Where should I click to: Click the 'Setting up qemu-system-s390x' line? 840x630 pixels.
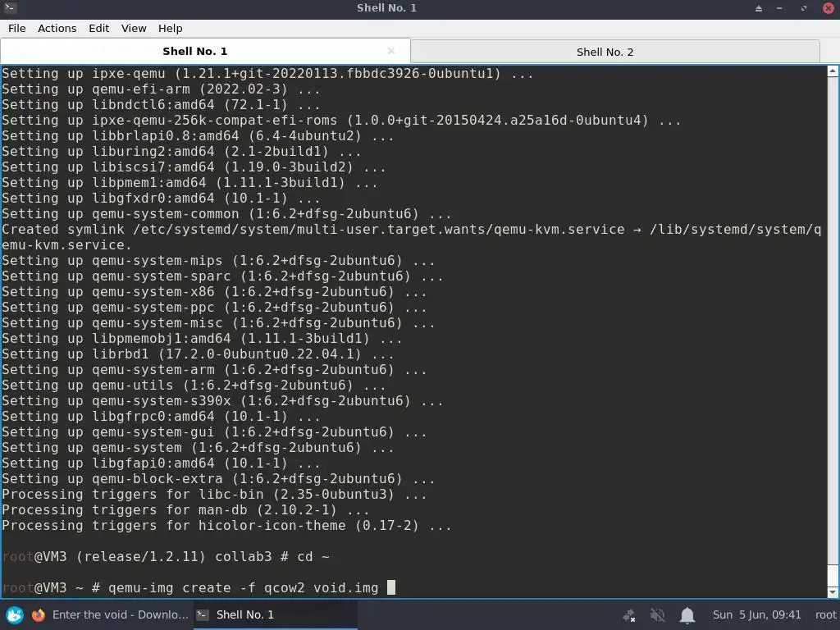(222, 400)
